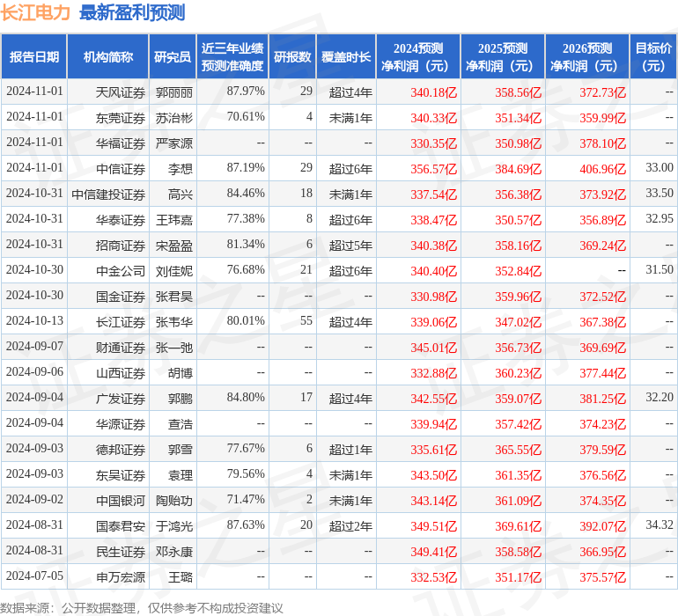The image size is (678, 616).
Task: Select the 2025预测净利润 column header
Action: [x=503, y=56]
